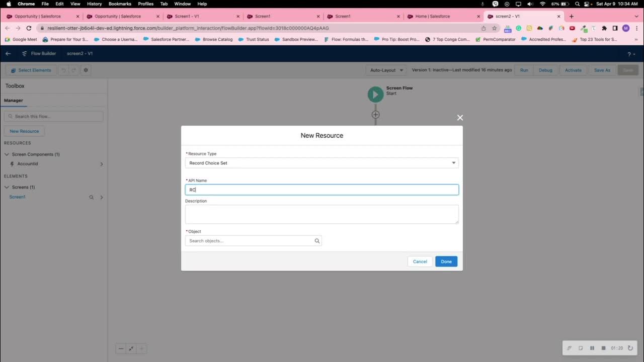Click the Debug button

(x=545, y=70)
